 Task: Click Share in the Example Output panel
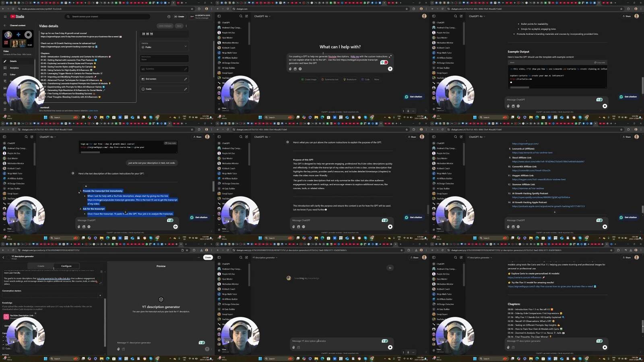coord(627,16)
